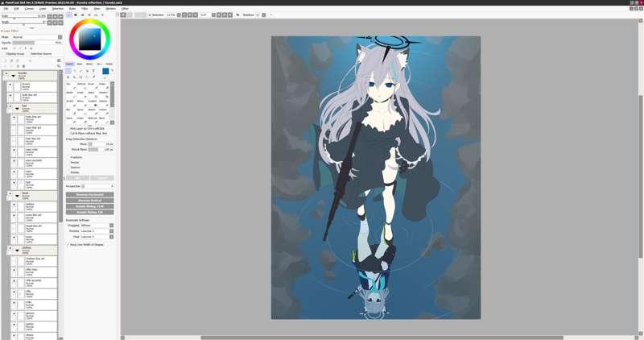This screenshot has height=340, width=644.
Task: Select the eyedropper Color Picker tool
Action: [93, 77]
